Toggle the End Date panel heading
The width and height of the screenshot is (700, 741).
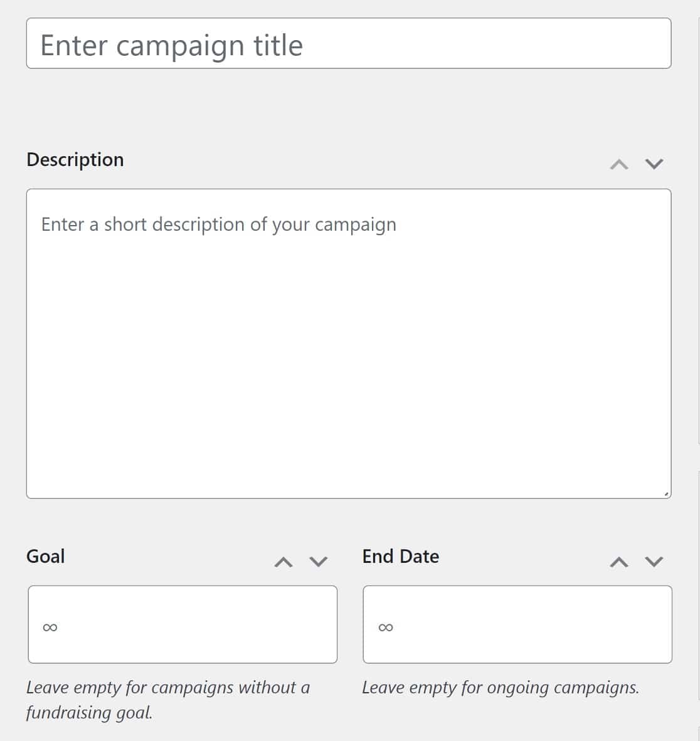(x=401, y=557)
